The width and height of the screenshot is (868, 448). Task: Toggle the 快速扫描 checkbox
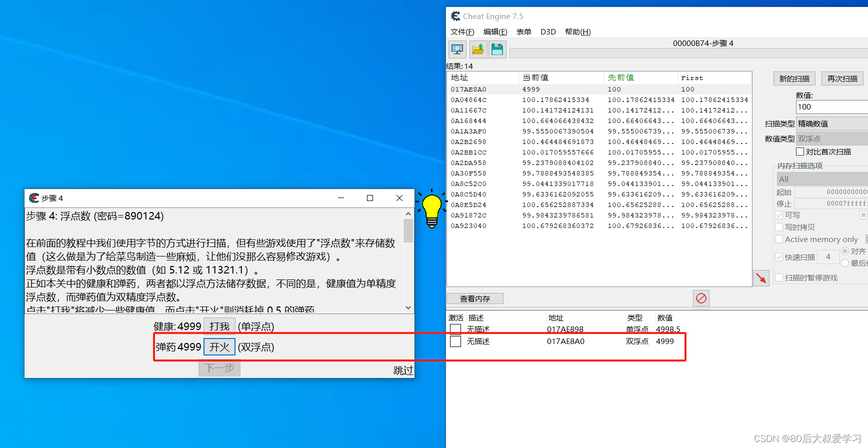point(779,257)
